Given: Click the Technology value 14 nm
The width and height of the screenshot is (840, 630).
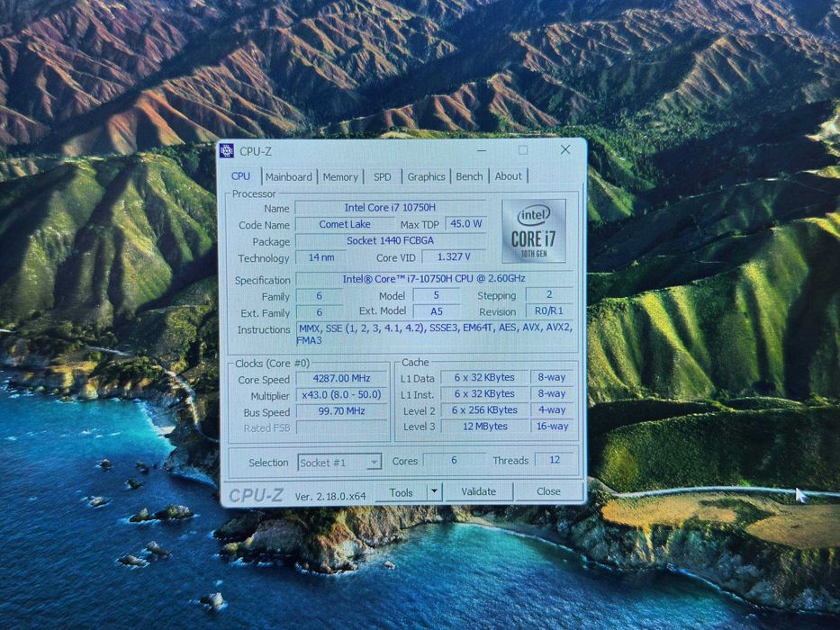Looking at the screenshot, I should point(321,257).
